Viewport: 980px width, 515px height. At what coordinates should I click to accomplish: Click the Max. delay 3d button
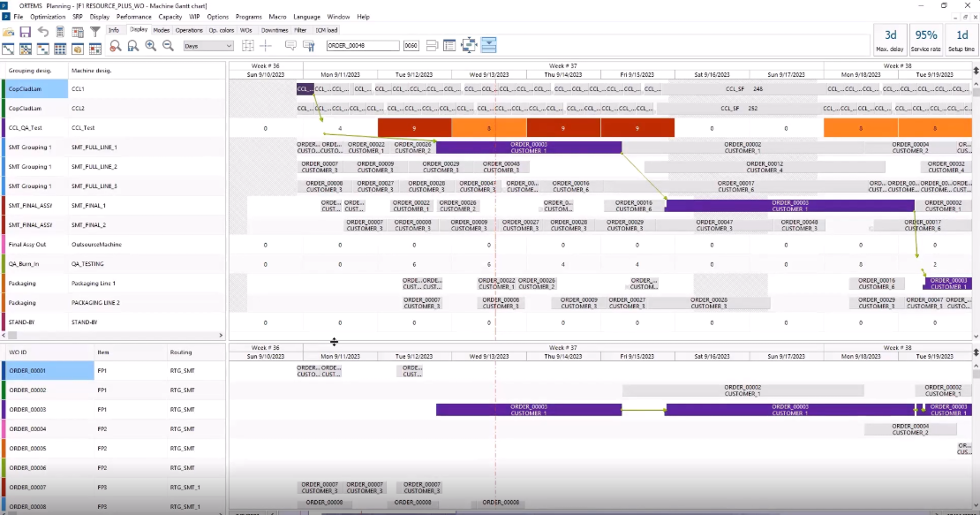890,40
